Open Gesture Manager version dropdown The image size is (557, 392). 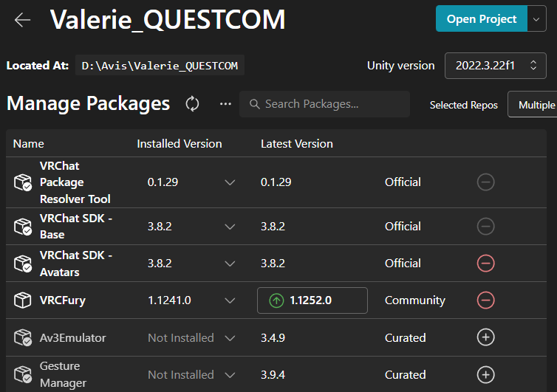coord(230,374)
